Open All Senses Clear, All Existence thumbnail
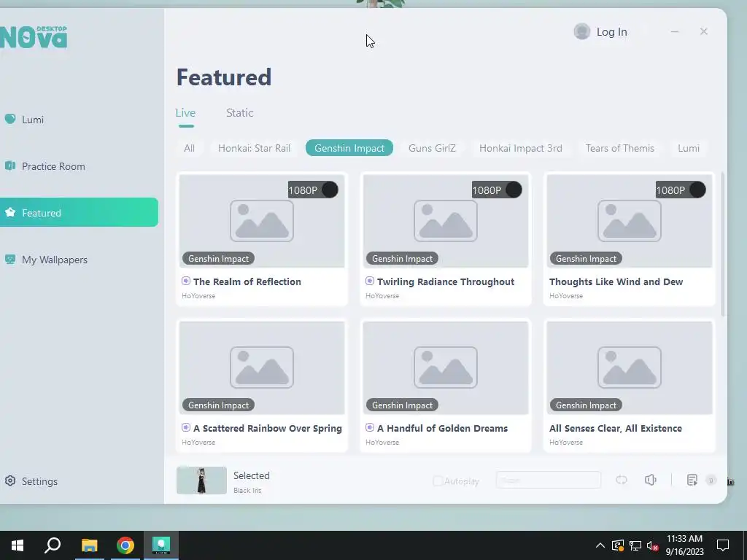The width and height of the screenshot is (747, 560). tap(630, 367)
